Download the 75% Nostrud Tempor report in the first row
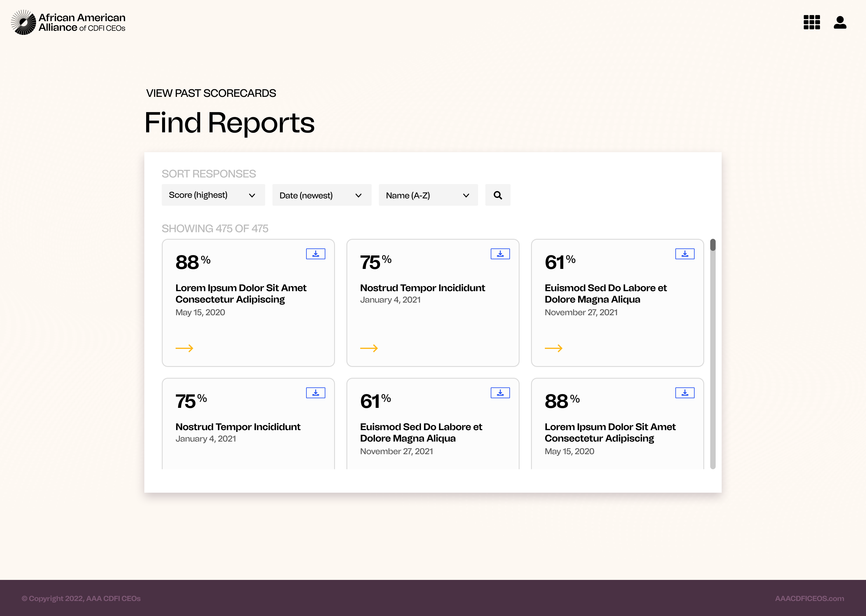Viewport: 866px width, 616px height. [x=500, y=254]
